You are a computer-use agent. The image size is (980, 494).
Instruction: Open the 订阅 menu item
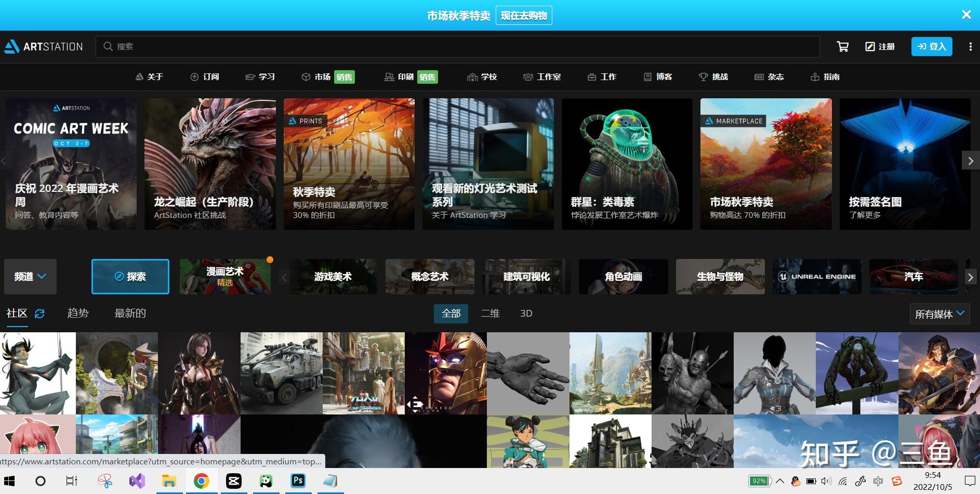[205, 77]
